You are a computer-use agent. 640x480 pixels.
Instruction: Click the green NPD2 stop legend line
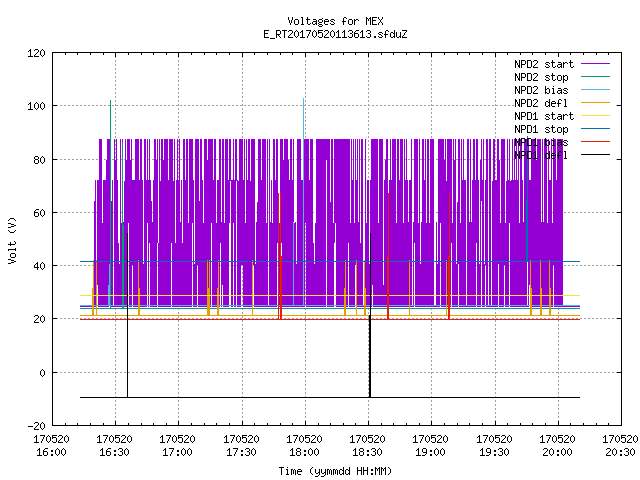pos(595,77)
